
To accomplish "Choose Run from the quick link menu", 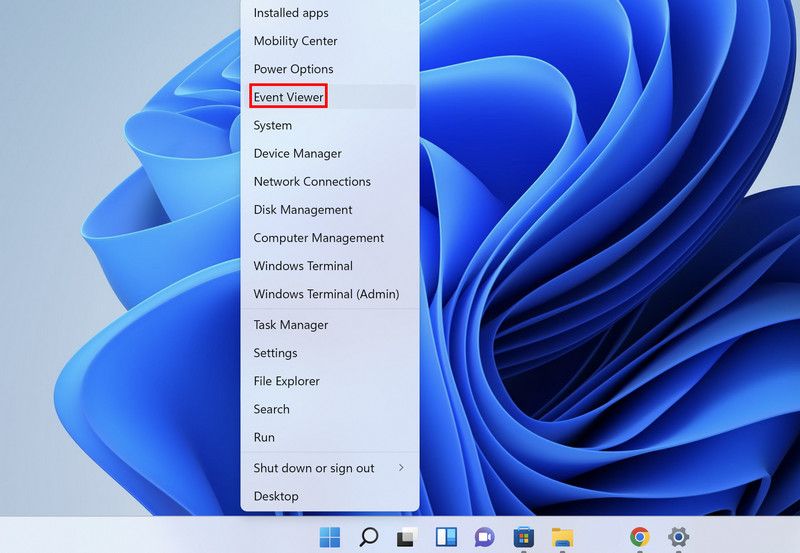I will pyautogui.click(x=264, y=437).
